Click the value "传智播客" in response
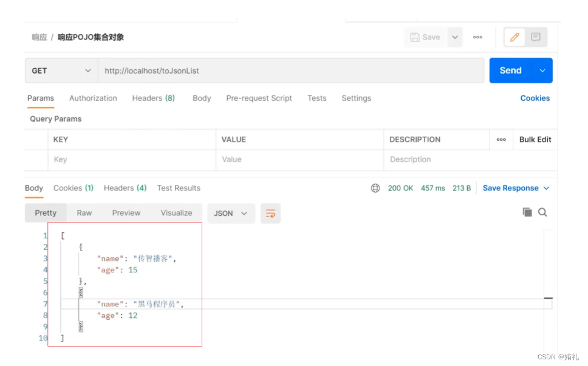Screen dimensions: 588x366 [153, 258]
